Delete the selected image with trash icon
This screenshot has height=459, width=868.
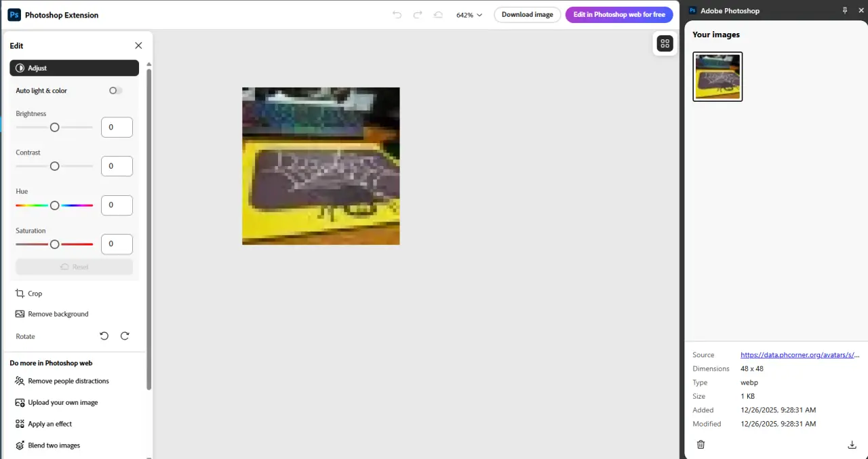[x=701, y=445]
